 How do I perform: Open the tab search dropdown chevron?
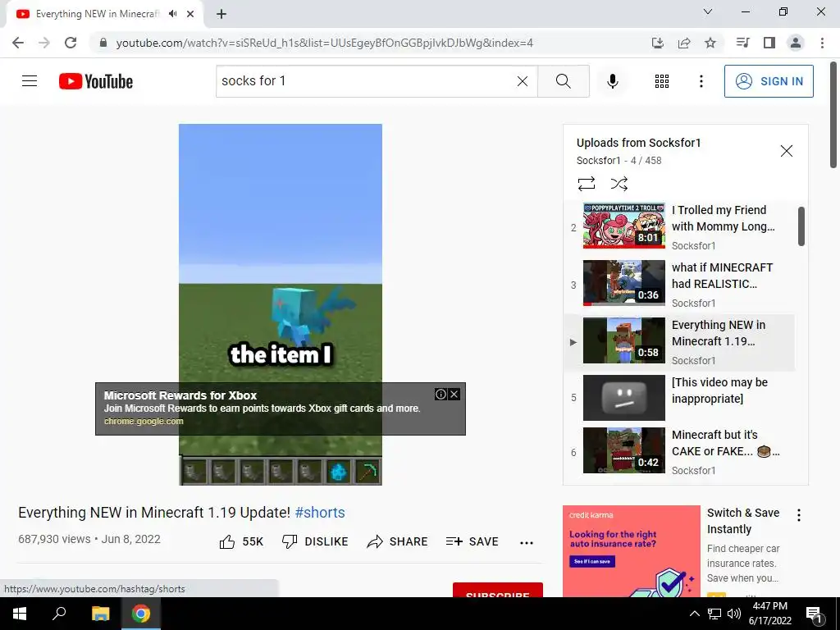[708, 11]
